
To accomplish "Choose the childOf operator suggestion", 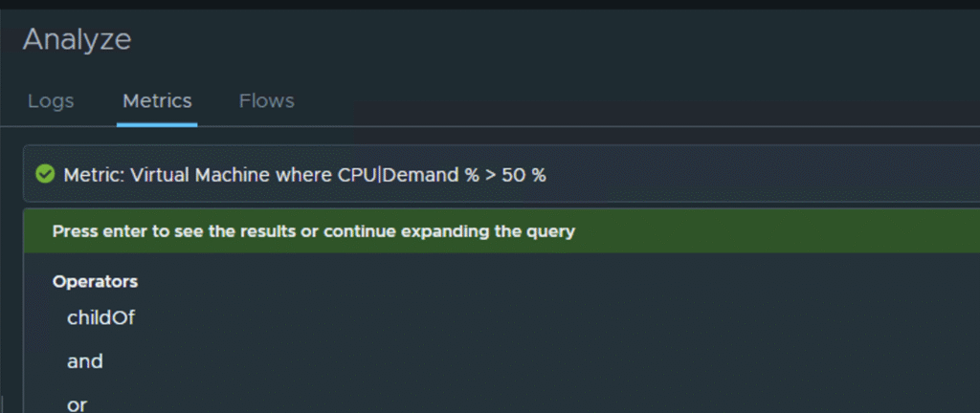I will pyautogui.click(x=100, y=318).
